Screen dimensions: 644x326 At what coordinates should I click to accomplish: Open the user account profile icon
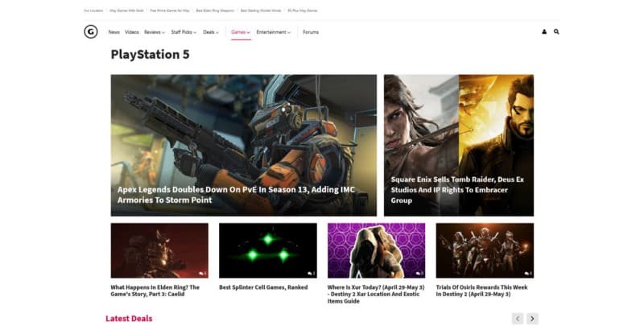tap(544, 31)
